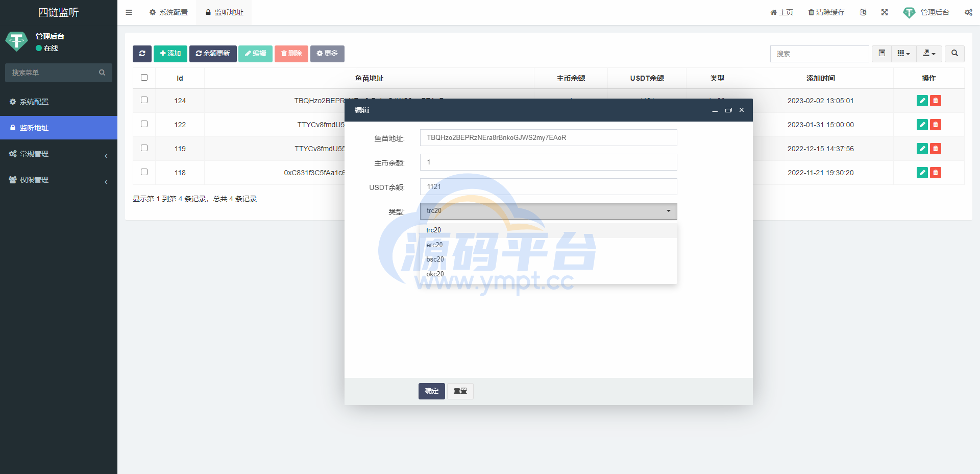The width and height of the screenshot is (980, 474).
Task: Tick the checkbox for row Id 124
Action: pos(144,100)
